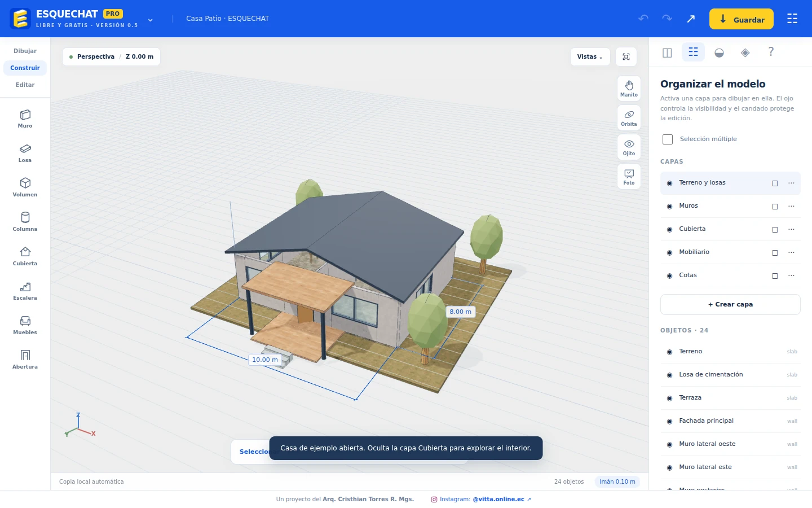This screenshot has width=812, height=508.
Task: Click the Guardar button
Action: (x=741, y=19)
